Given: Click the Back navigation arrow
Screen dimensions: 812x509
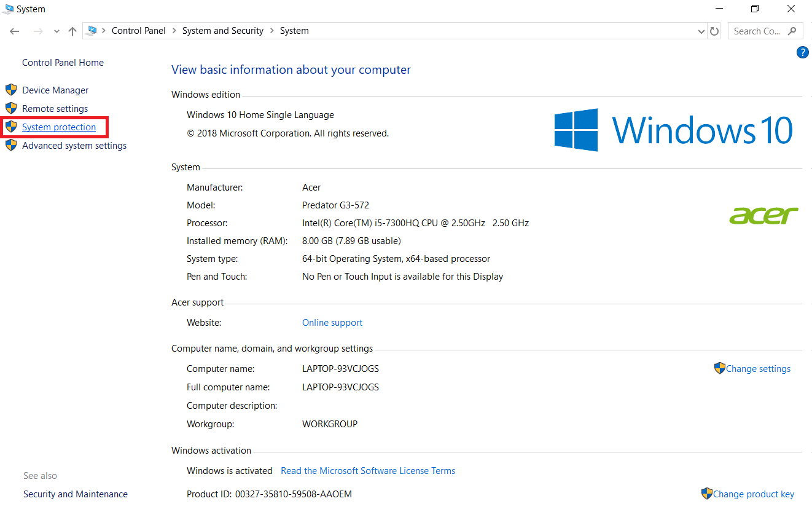Looking at the screenshot, I should [15, 31].
